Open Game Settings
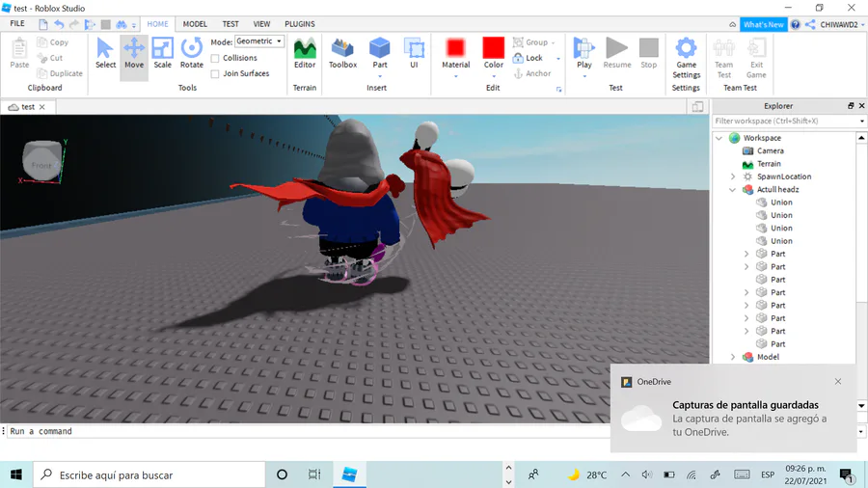 [x=687, y=58]
